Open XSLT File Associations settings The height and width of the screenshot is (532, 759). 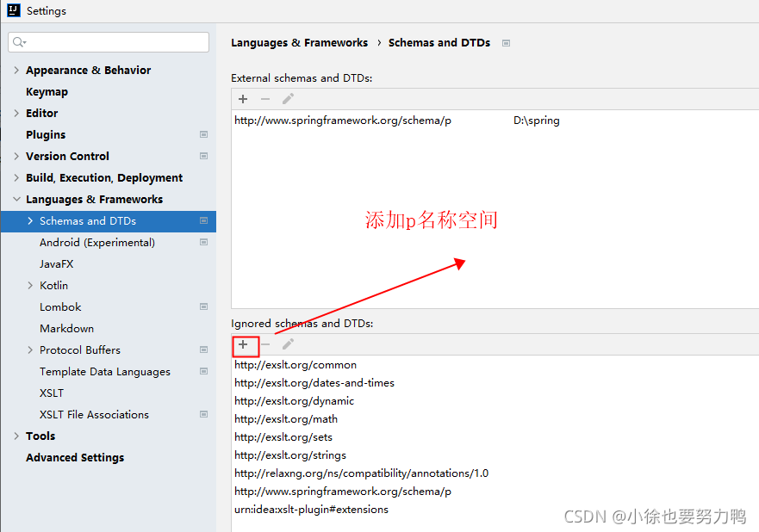coord(95,414)
